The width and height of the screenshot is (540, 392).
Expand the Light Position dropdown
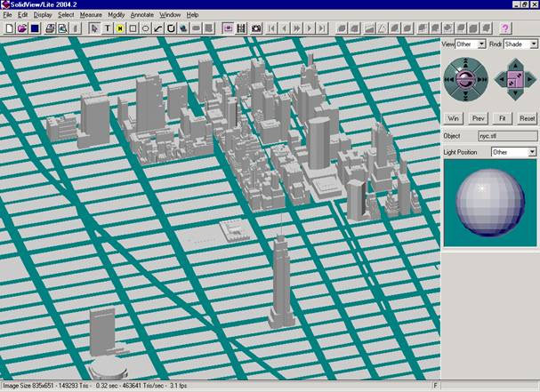[x=532, y=152]
